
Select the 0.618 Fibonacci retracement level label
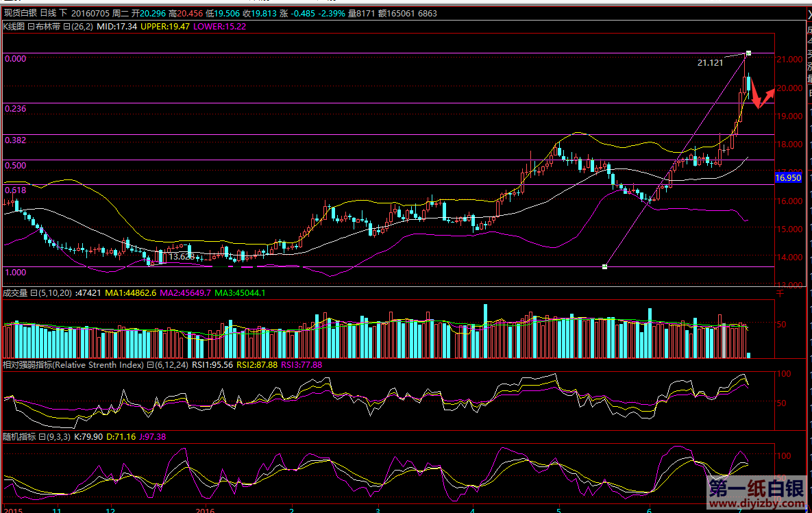15,190
